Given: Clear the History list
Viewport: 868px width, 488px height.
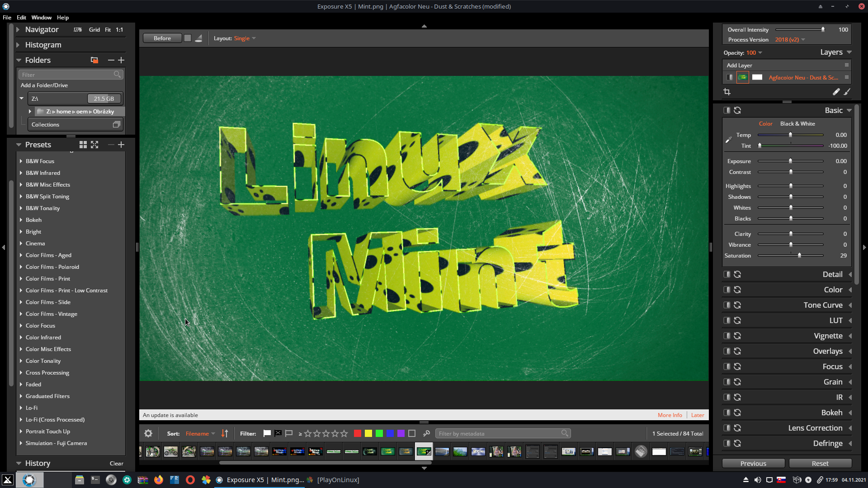Looking at the screenshot, I should point(116,464).
